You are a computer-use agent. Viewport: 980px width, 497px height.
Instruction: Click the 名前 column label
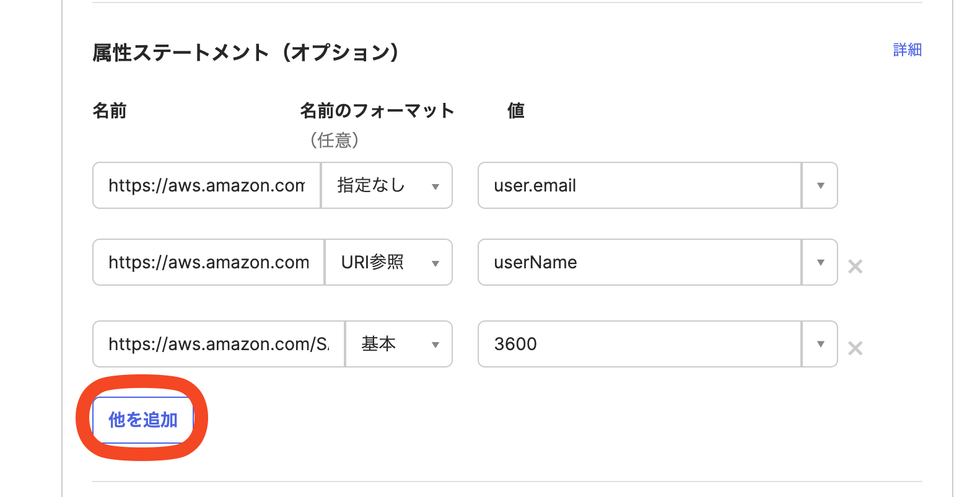pos(110,111)
